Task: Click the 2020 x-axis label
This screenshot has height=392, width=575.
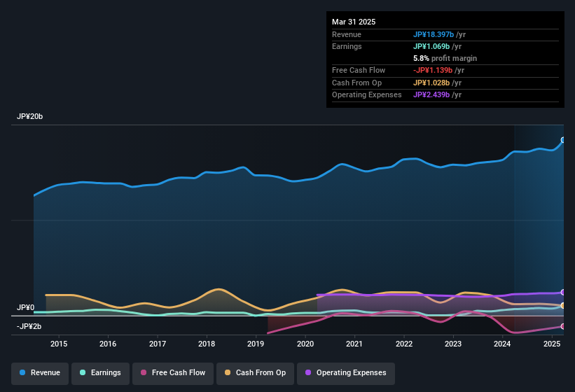Action: click(x=305, y=344)
